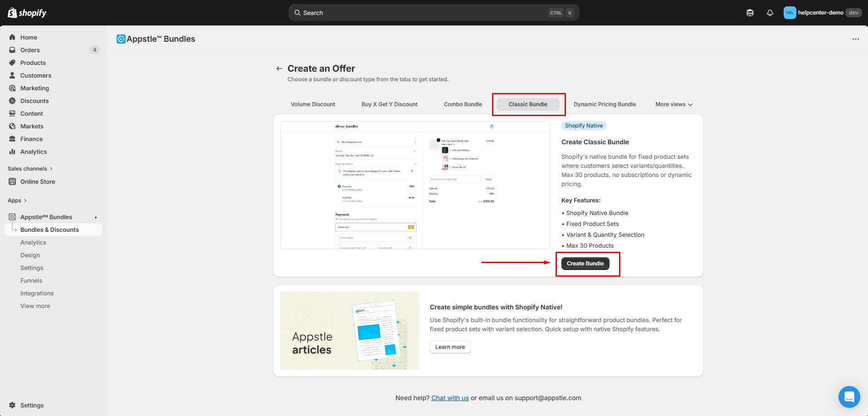This screenshot has height=416, width=868.
Task: Expand the More views dropdown
Action: (x=673, y=104)
